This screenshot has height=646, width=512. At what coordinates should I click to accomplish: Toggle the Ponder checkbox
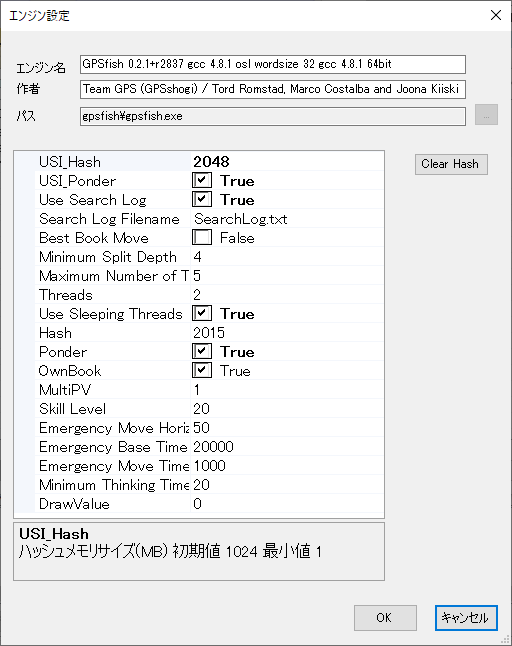202,351
